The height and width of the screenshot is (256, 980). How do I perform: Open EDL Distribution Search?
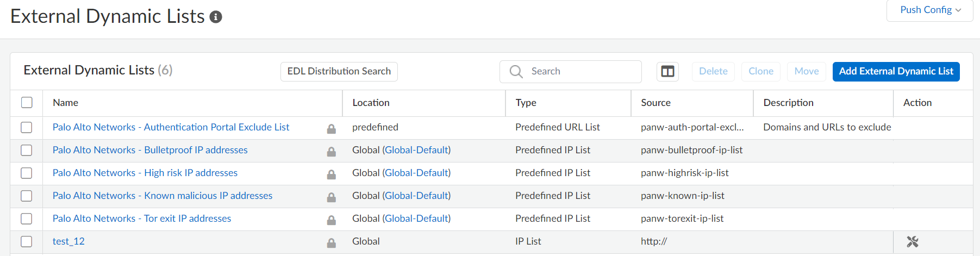(x=339, y=71)
